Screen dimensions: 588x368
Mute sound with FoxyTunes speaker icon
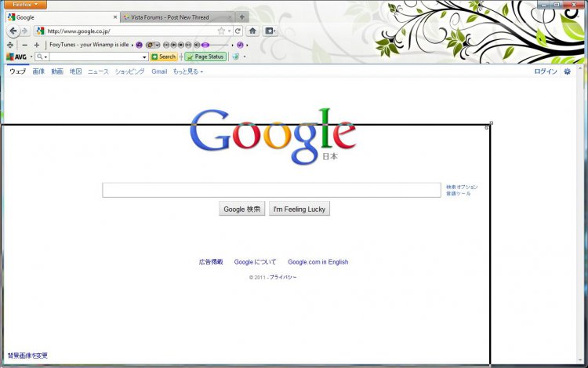click(x=197, y=45)
